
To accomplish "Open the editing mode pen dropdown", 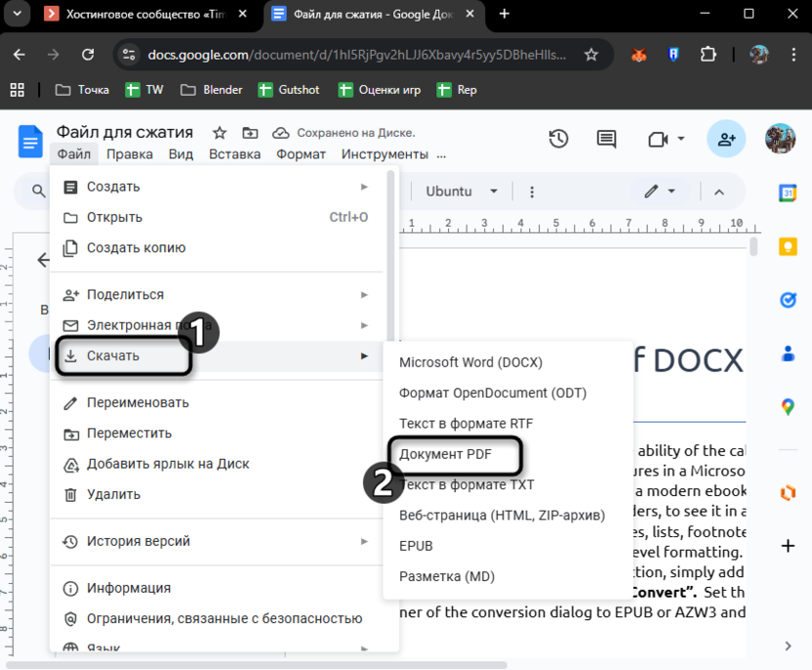I will point(661,191).
